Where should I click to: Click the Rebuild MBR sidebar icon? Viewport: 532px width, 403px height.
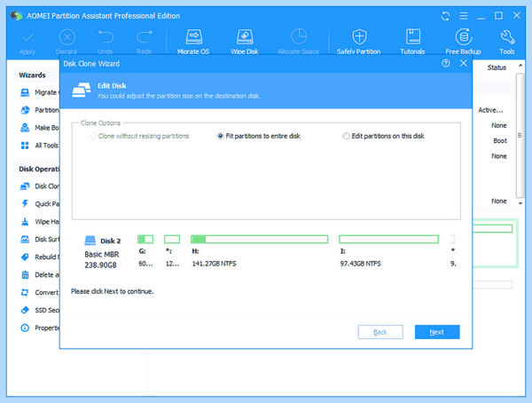(25, 257)
